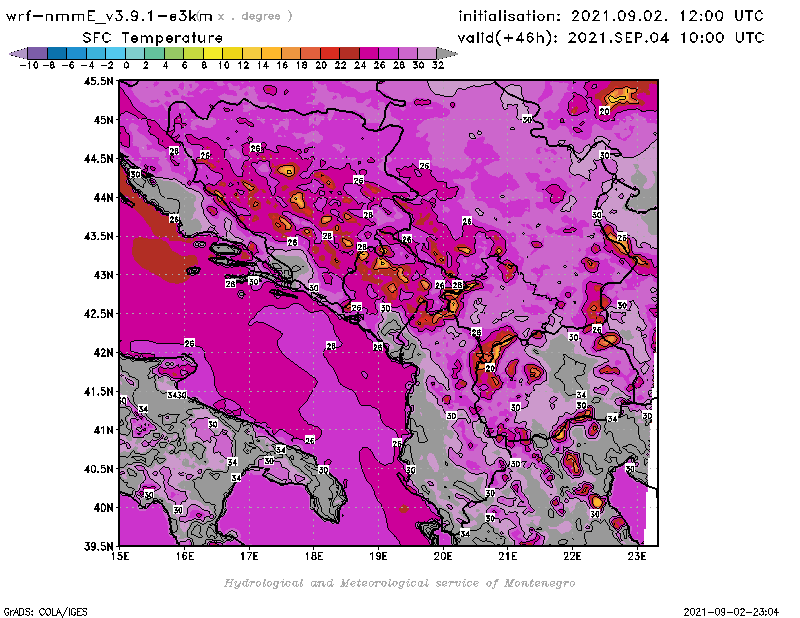This screenshot has width=800, height=618.
Task: Click the '39.5N' latitude axis label
Action: [98, 547]
